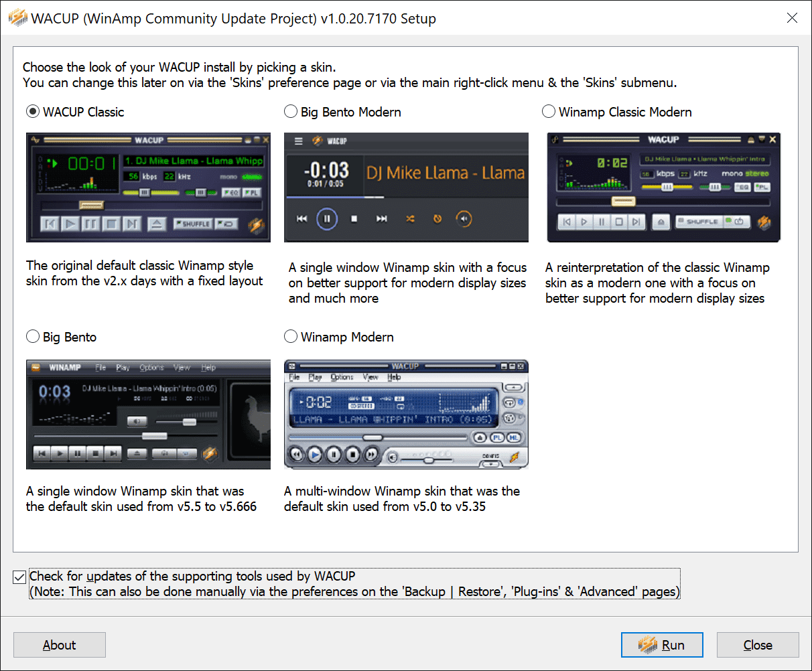Click the 'Winamp Modern' label text

click(347, 337)
